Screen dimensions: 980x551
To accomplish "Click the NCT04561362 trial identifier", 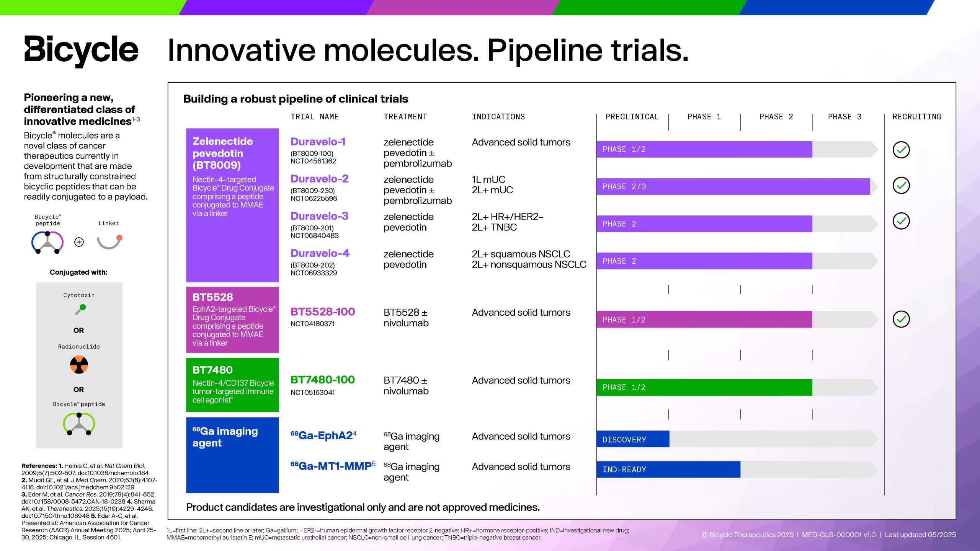I will click(313, 161).
